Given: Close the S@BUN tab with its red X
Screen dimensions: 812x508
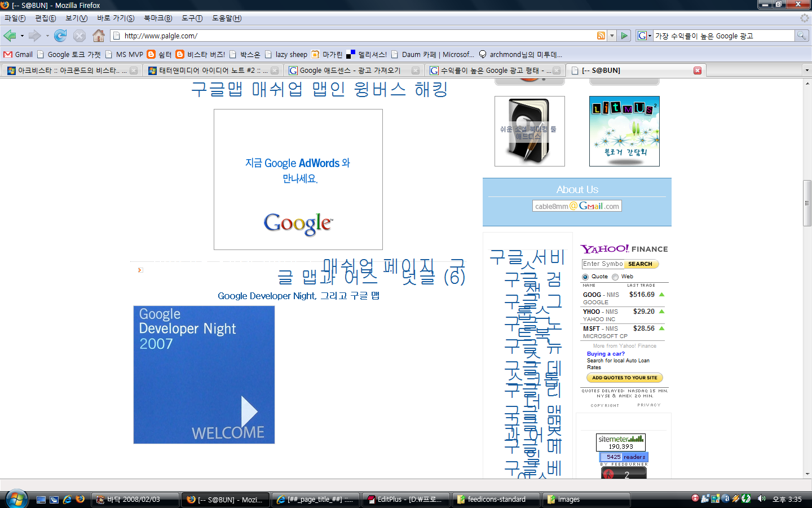Looking at the screenshot, I should pos(698,71).
